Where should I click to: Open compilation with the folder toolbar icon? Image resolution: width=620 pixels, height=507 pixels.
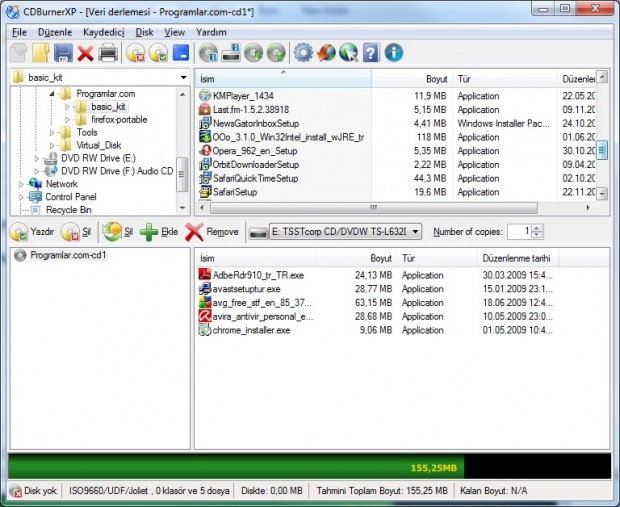(40, 53)
